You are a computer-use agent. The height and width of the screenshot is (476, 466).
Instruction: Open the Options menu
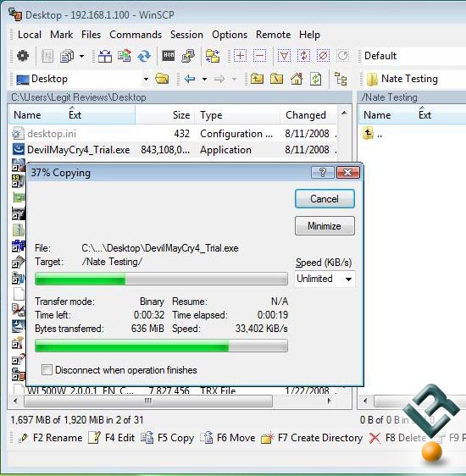(230, 35)
